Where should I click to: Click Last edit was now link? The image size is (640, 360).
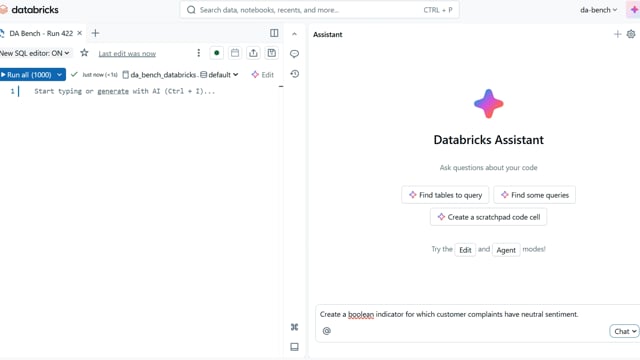point(127,53)
